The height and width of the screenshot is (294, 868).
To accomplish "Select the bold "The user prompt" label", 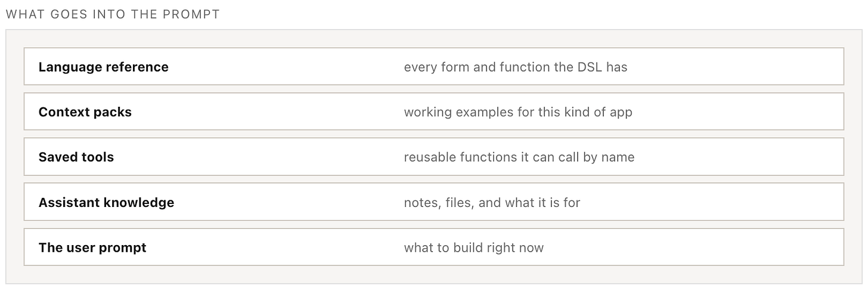I will (x=92, y=247).
